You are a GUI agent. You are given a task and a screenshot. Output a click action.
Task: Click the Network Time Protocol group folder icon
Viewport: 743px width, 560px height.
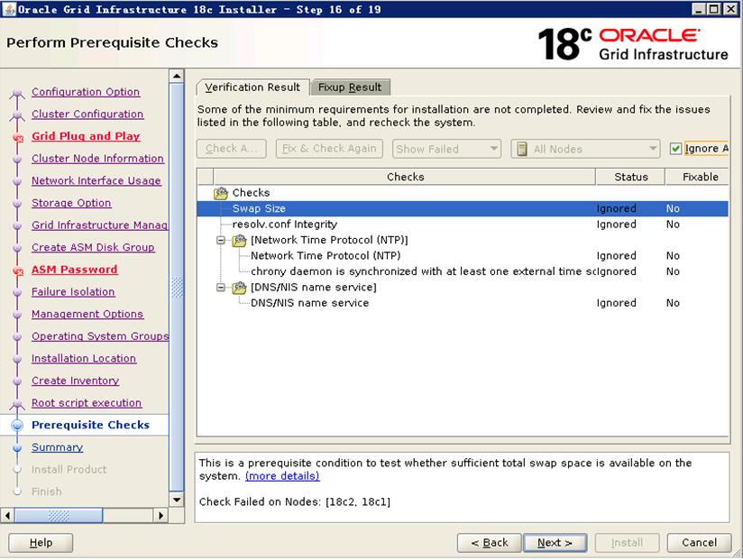click(239, 240)
